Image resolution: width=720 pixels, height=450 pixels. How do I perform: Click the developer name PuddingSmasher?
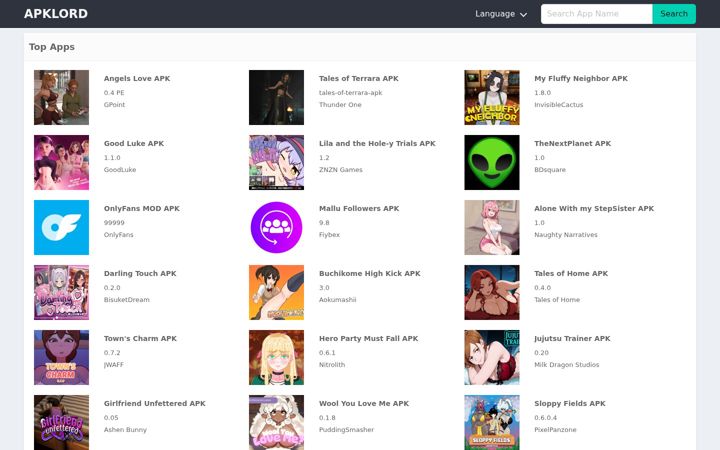tap(346, 430)
